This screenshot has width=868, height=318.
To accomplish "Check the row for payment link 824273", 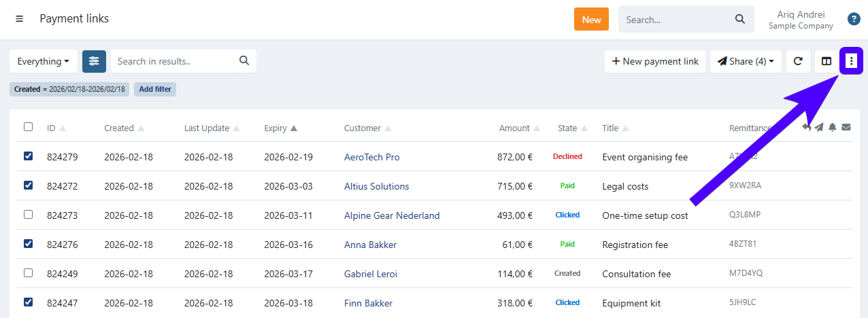I will pyautogui.click(x=28, y=215).
